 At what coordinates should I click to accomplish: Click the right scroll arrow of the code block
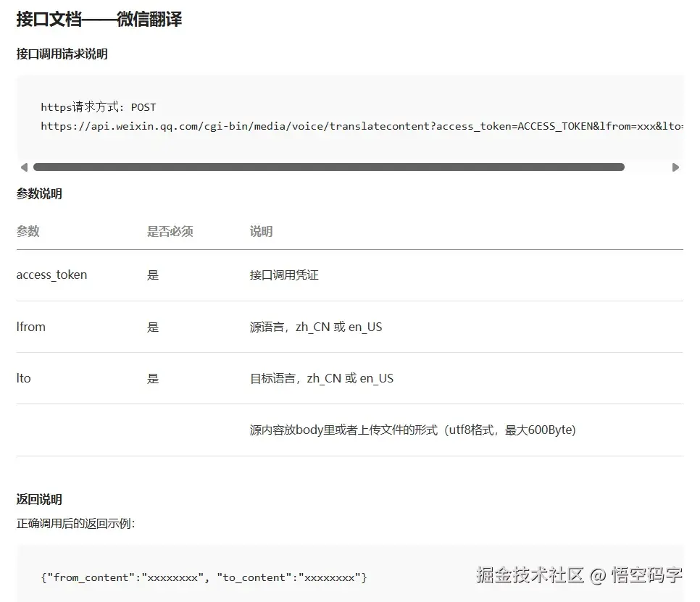click(x=675, y=167)
